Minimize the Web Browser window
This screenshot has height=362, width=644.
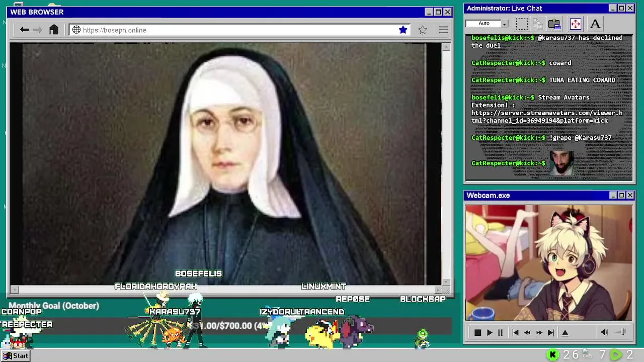tap(429, 12)
